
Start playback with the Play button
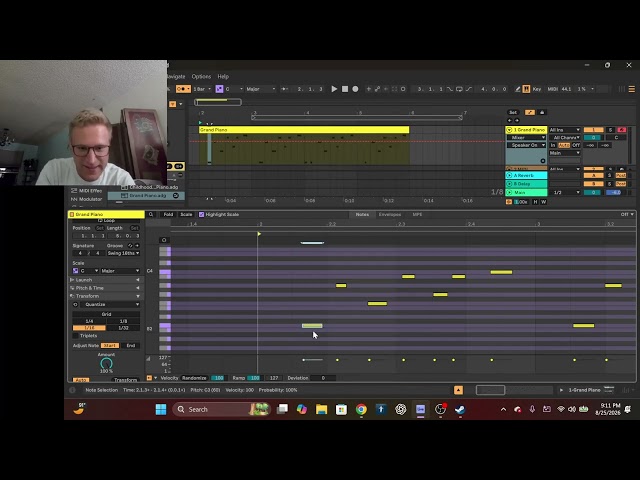pyautogui.click(x=334, y=89)
